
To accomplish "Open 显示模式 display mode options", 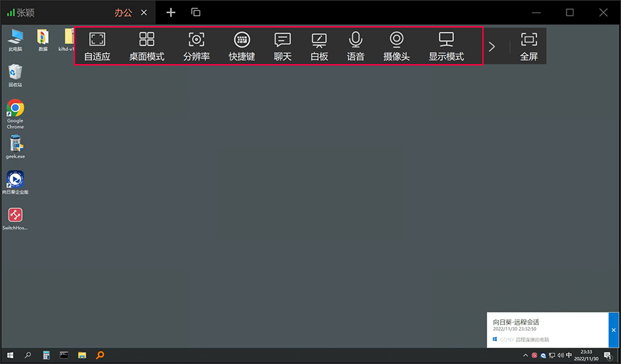I will tap(446, 46).
